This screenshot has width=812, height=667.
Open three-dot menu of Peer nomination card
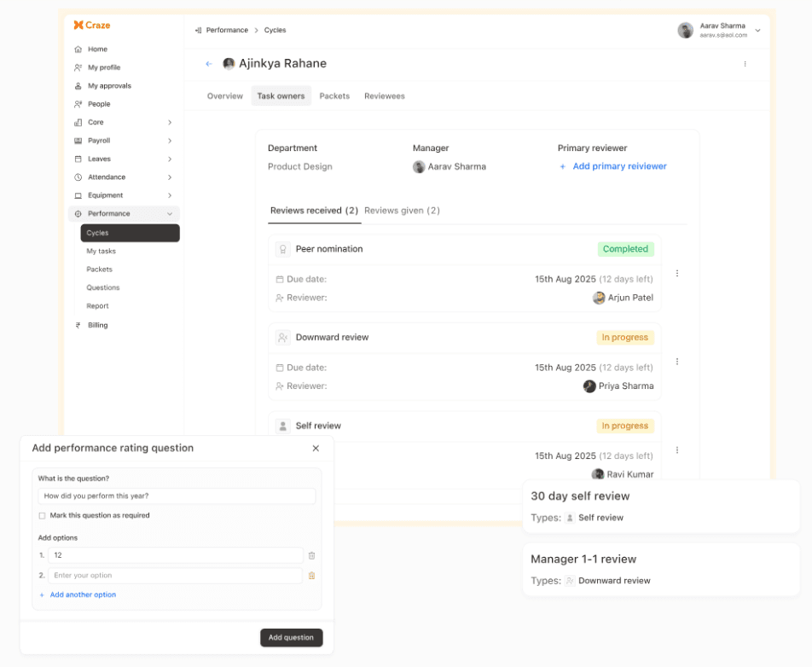click(x=677, y=273)
